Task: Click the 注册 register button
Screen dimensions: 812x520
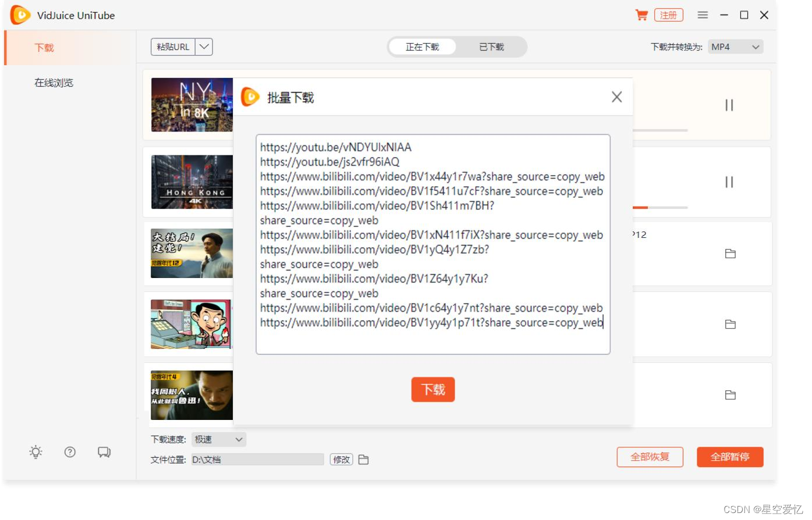Action: (x=668, y=15)
